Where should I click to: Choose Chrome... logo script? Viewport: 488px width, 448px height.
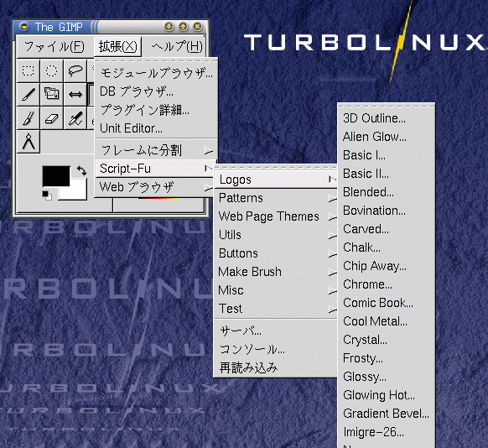pyautogui.click(x=386, y=284)
